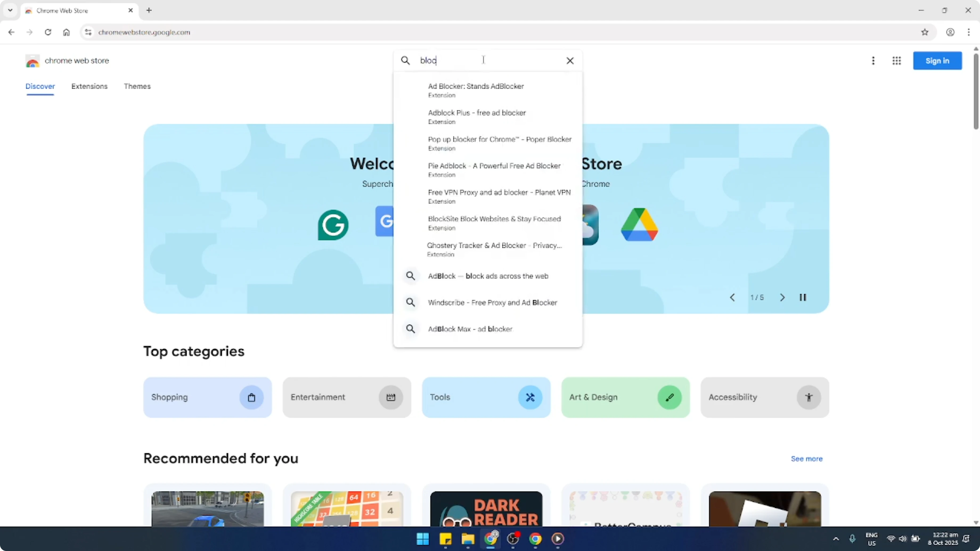Show hidden system tray icons

click(836, 539)
